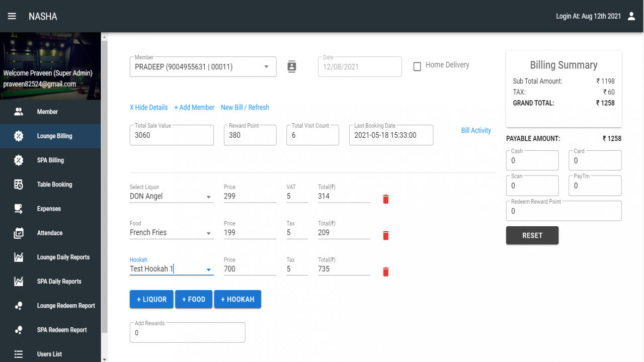
Task: Click the Lounge Daily Reports chart icon
Action: point(19,257)
